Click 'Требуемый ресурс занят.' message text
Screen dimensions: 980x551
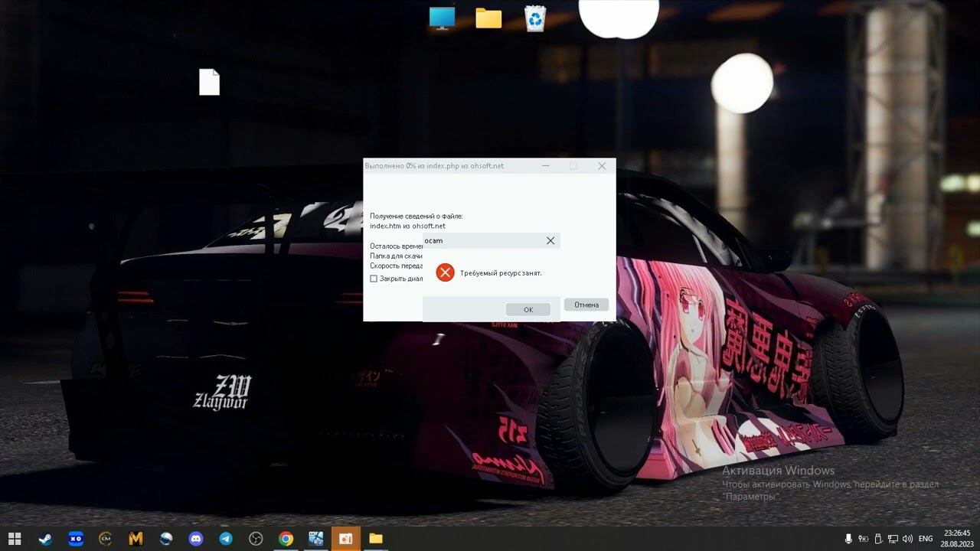pos(501,273)
